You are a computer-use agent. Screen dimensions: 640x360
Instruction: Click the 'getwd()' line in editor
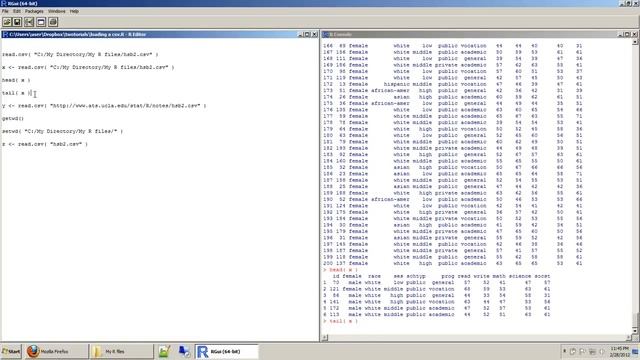pyautogui.click(x=13, y=118)
